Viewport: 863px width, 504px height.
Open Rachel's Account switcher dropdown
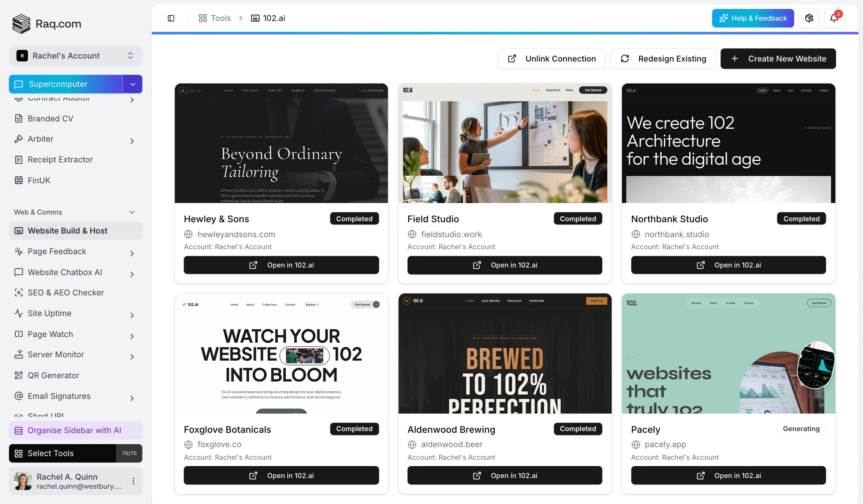click(x=75, y=56)
